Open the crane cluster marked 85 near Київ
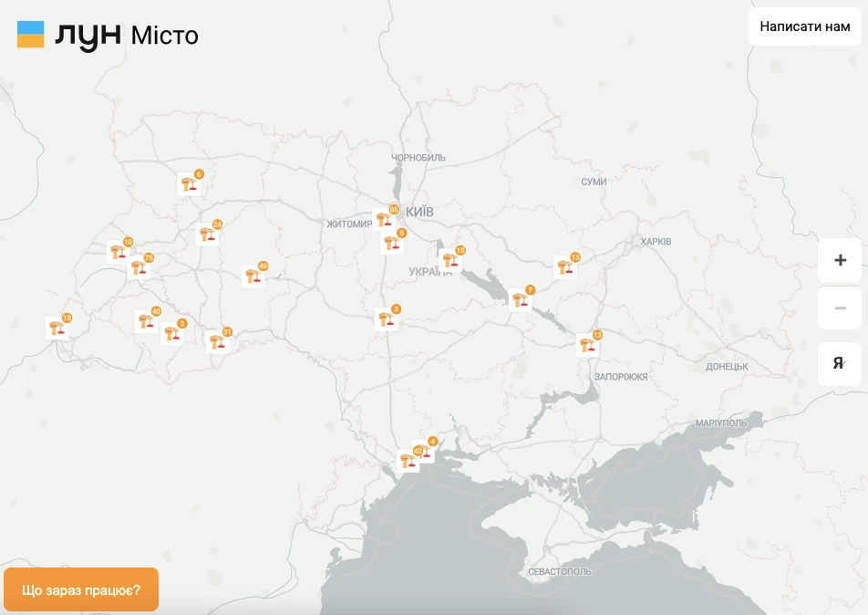The image size is (868, 615). coord(384,219)
